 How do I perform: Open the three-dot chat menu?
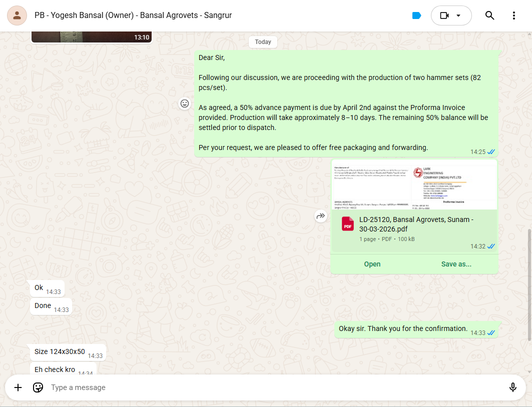pyautogui.click(x=514, y=15)
